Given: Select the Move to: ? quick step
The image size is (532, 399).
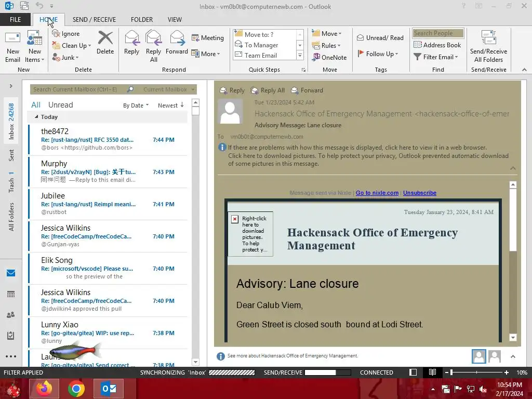Looking at the screenshot, I should 264,34.
